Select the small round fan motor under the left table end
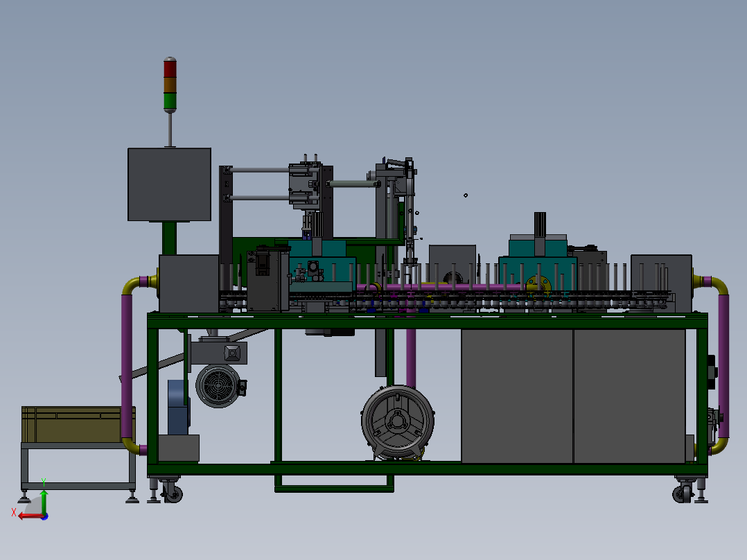 (x=218, y=385)
